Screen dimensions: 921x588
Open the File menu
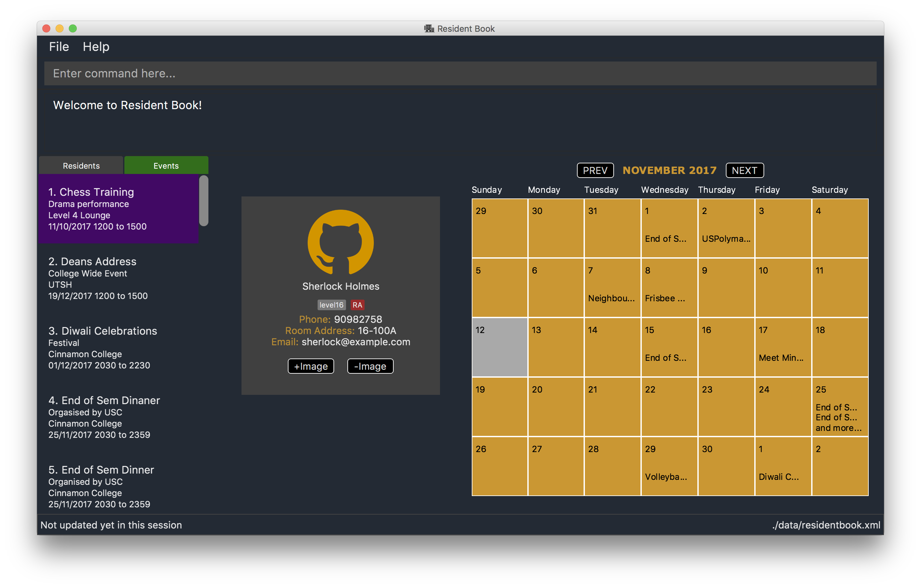click(x=59, y=47)
